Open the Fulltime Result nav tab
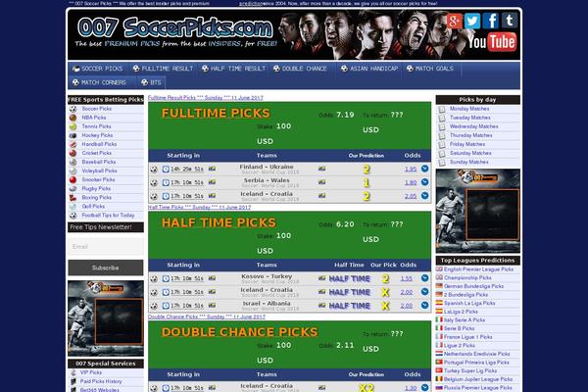This screenshot has width=588, height=392. click(163, 69)
